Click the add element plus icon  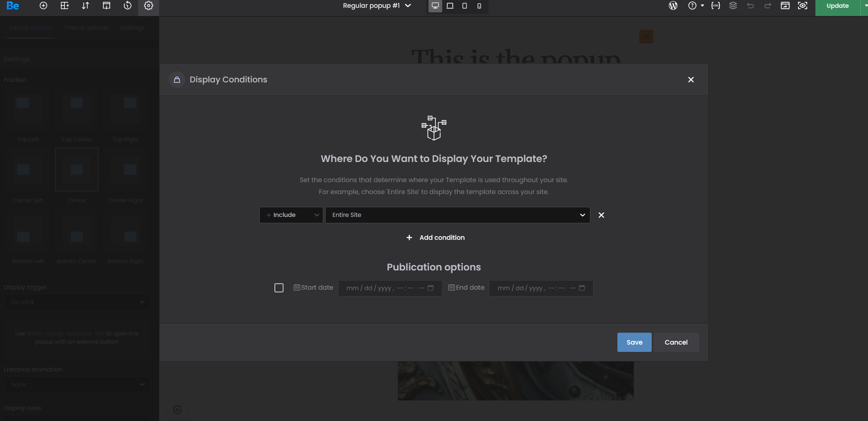tap(43, 6)
